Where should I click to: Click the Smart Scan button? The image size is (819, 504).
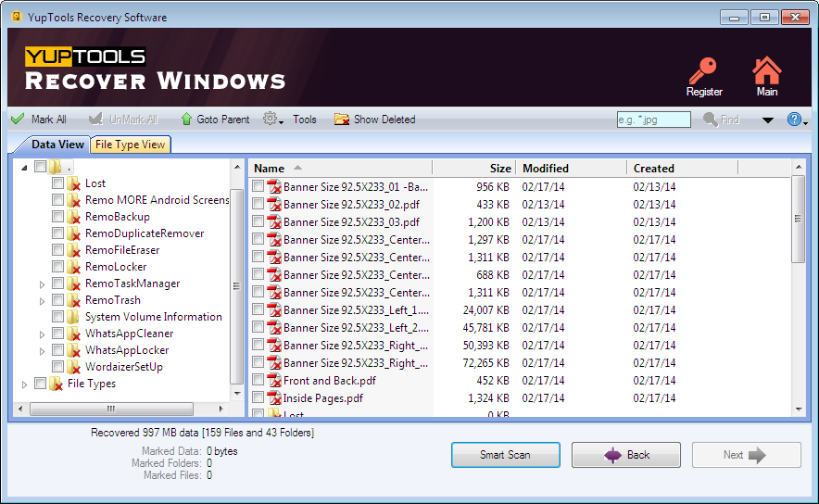click(506, 455)
